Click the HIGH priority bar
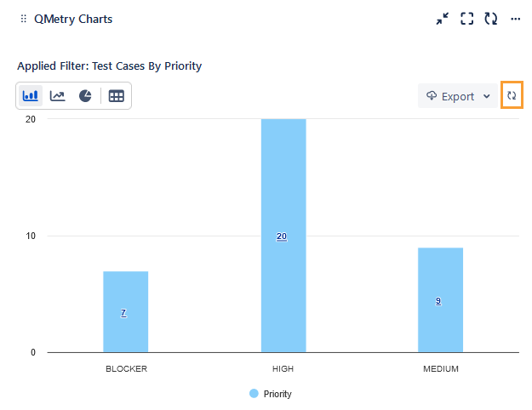The width and height of the screenshot is (532, 410). pos(283,187)
